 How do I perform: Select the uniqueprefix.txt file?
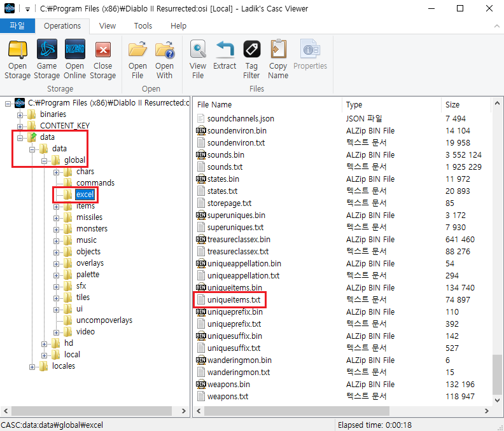234,324
